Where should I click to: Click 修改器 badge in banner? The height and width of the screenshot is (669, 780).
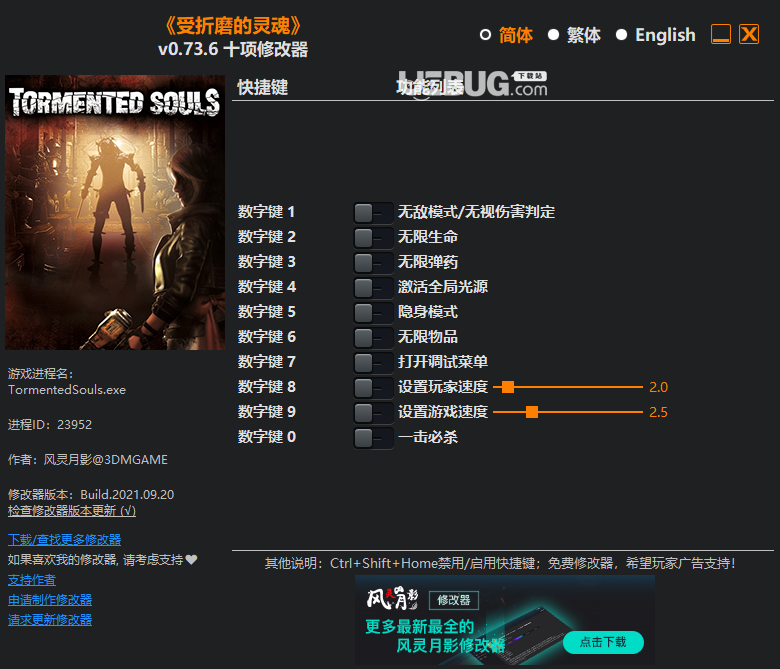(x=454, y=600)
